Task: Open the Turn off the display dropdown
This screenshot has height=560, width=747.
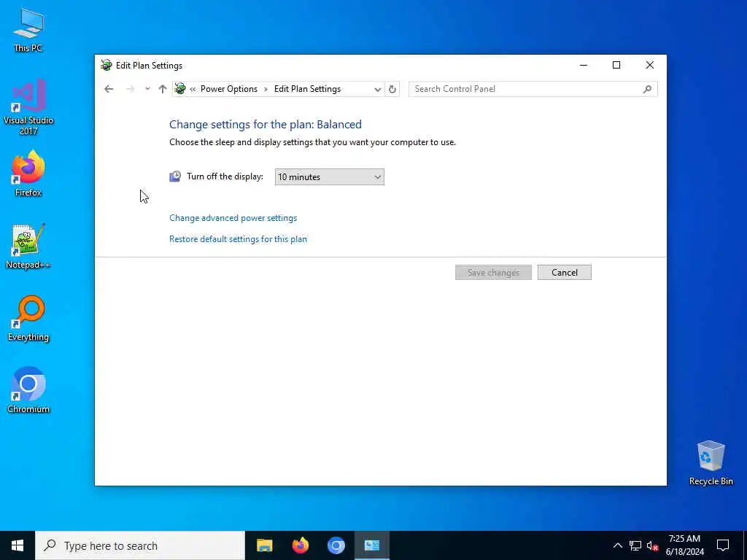Action: click(x=329, y=176)
